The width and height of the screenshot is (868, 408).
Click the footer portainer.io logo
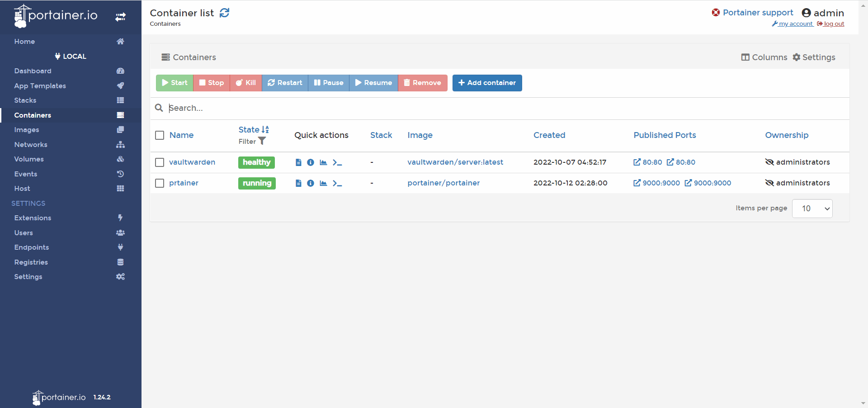[x=59, y=397]
